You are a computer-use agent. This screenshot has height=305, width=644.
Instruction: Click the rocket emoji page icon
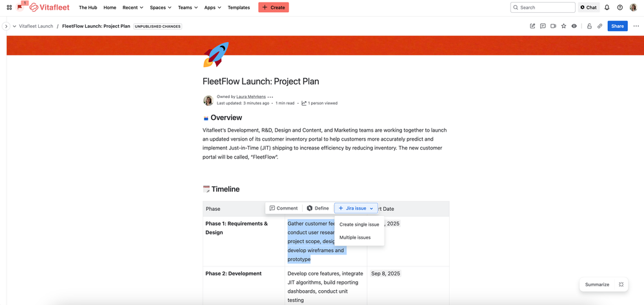pos(216,54)
